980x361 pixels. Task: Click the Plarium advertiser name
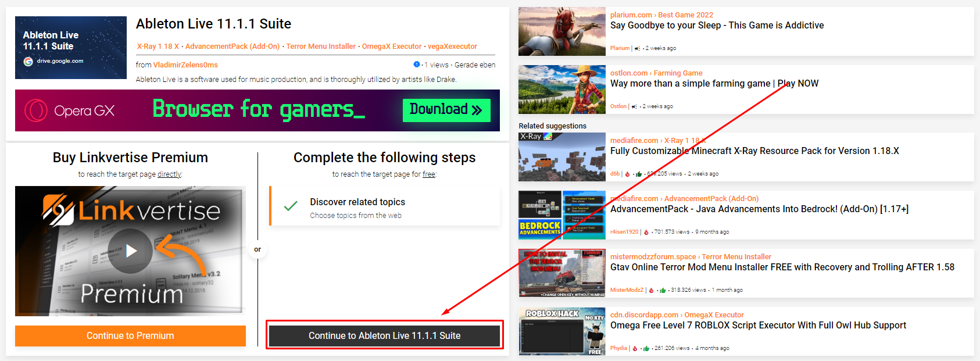620,48
